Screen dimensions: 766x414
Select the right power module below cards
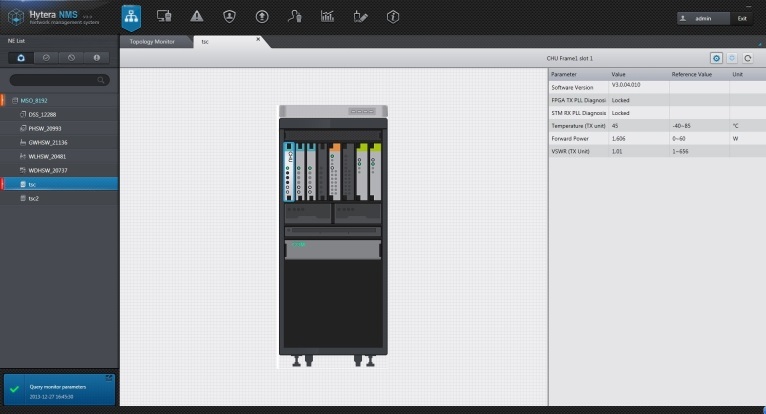click(358, 213)
